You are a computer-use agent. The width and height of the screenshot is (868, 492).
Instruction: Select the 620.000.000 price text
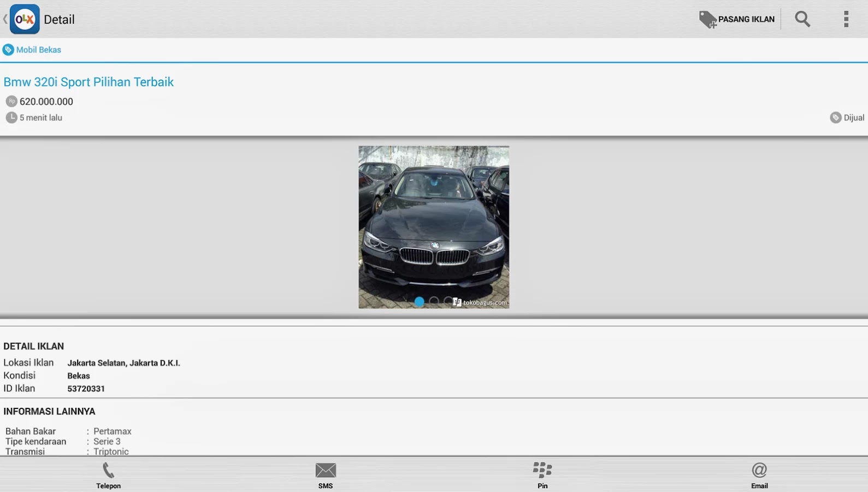(x=46, y=102)
